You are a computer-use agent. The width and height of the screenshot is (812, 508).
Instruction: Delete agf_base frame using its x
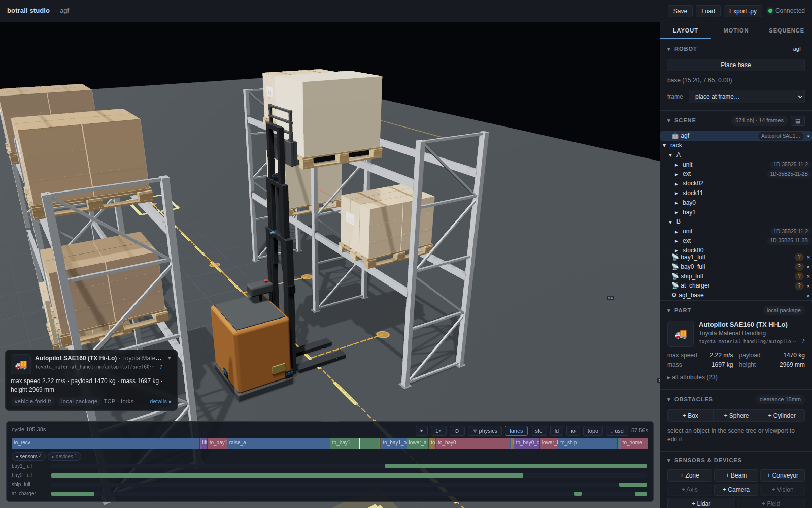click(x=808, y=296)
